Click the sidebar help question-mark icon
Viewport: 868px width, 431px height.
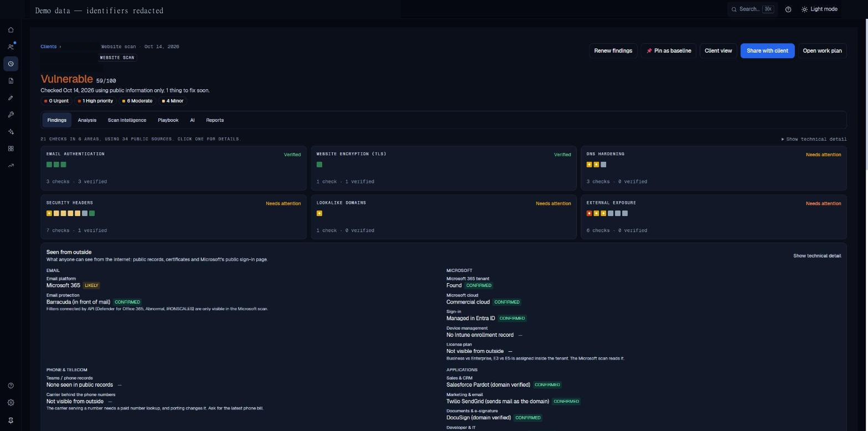(11, 386)
